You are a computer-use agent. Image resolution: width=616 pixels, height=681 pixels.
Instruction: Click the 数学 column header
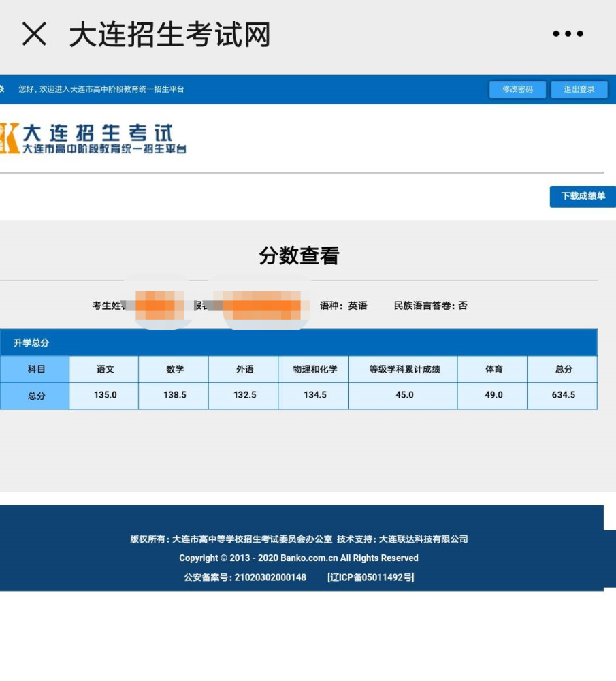[174, 369]
